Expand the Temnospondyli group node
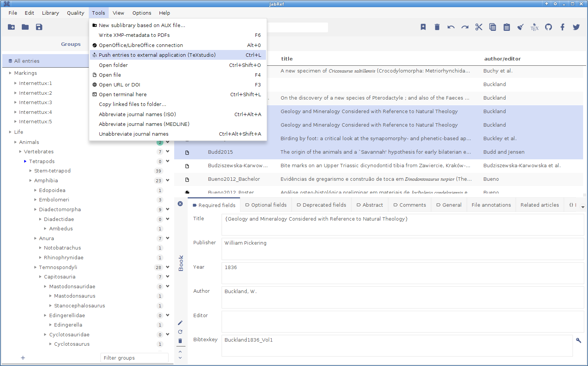The height and width of the screenshot is (366, 588). [x=35, y=267]
